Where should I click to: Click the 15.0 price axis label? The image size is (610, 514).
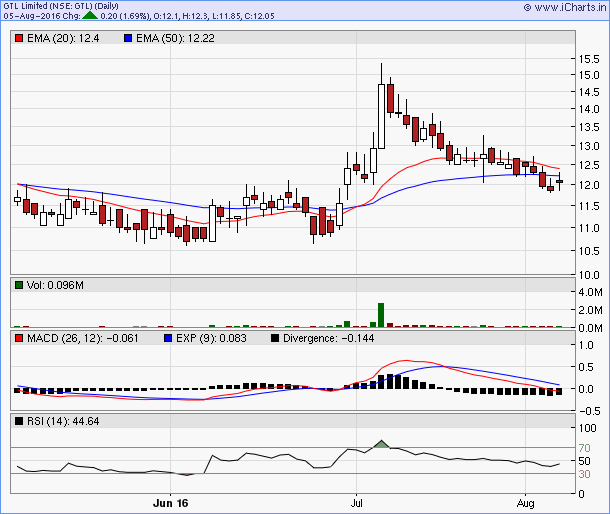[x=589, y=75]
